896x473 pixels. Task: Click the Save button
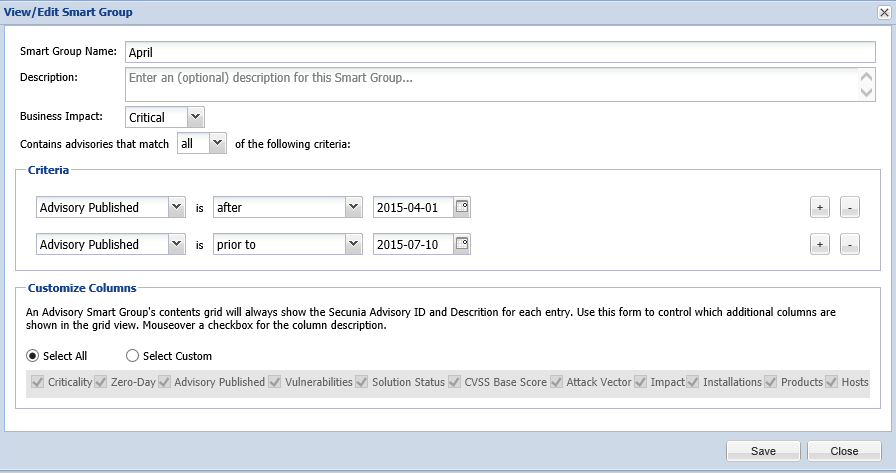[763, 451]
